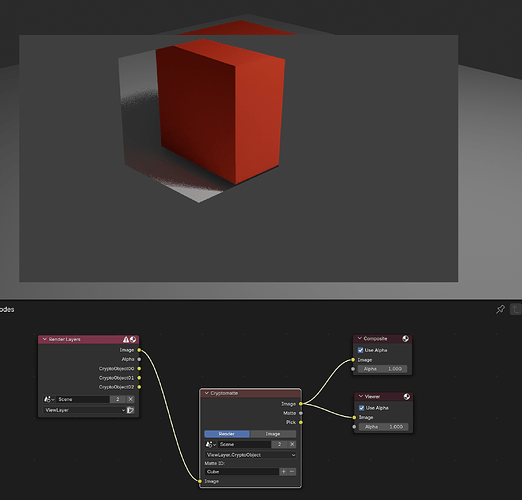Click the Cryptomatte node title
This screenshot has width=522, height=500.
pyautogui.click(x=224, y=393)
